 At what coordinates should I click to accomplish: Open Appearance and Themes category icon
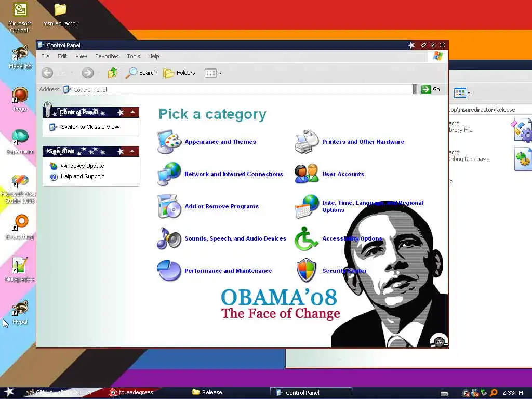point(169,142)
